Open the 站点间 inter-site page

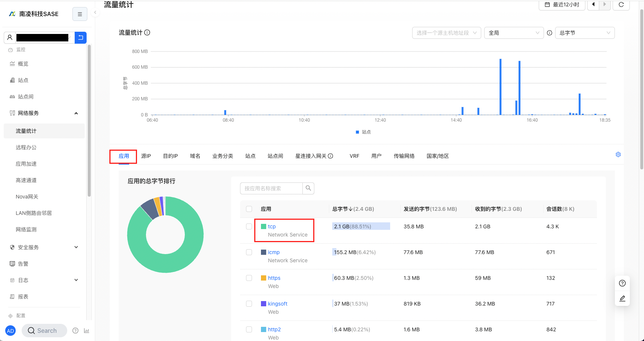(26, 97)
